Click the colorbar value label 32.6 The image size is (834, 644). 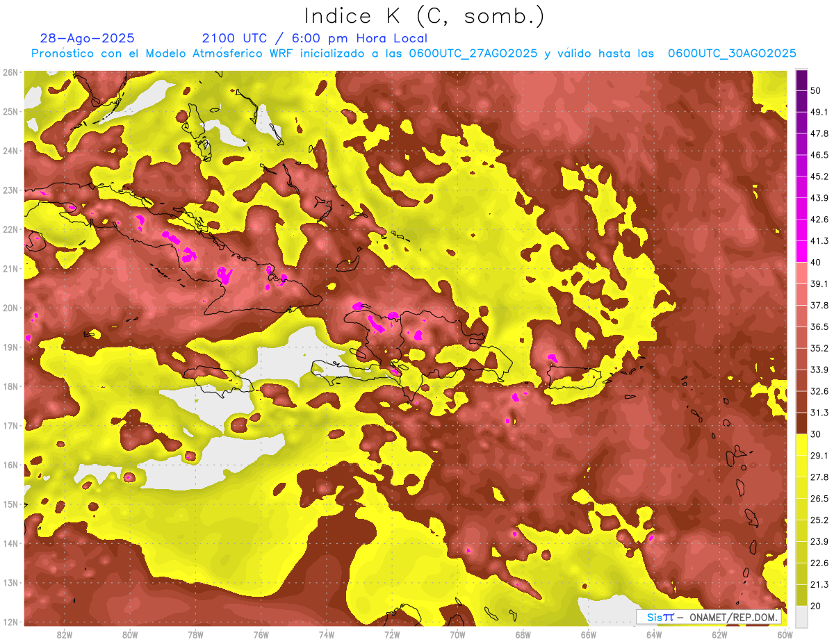(819, 391)
